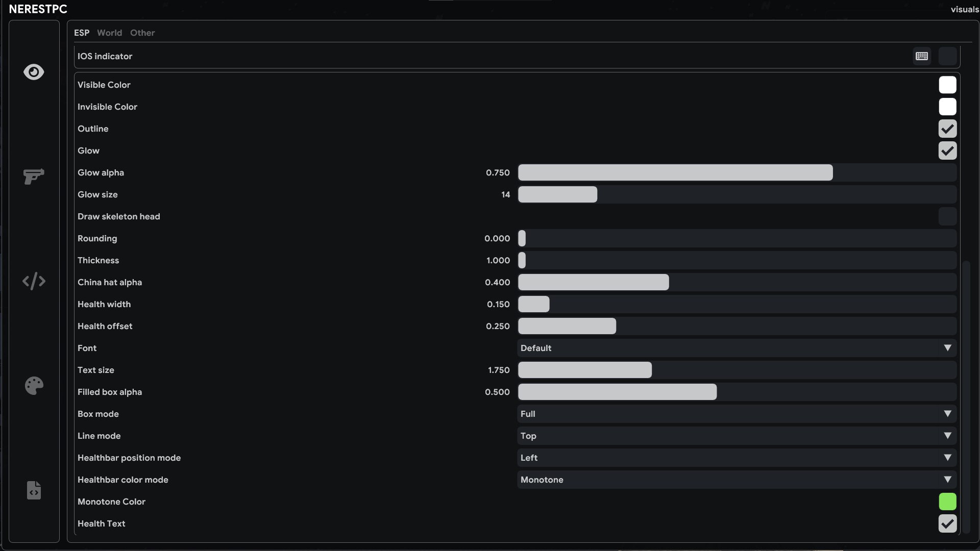980x551 pixels.
Task: Toggle the IOS indicator checkbox
Action: pyautogui.click(x=947, y=56)
